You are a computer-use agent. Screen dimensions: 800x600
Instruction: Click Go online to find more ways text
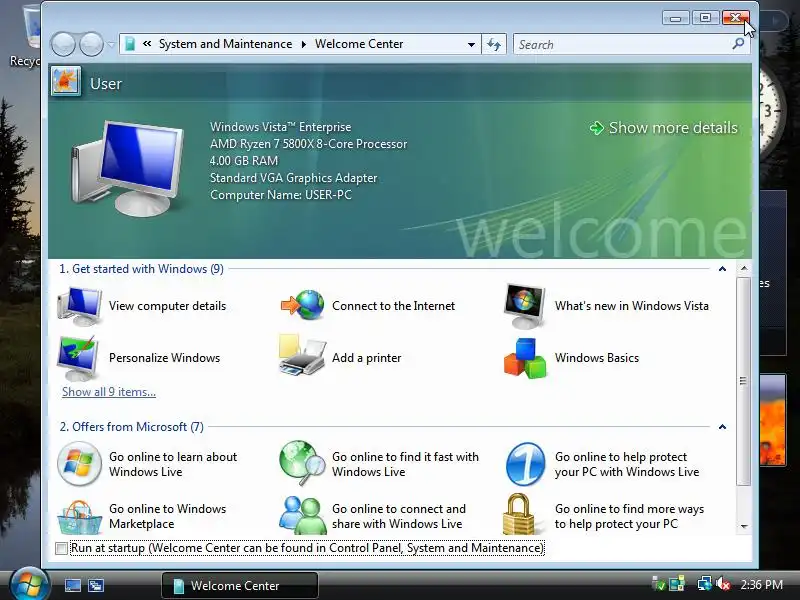pos(629,516)
